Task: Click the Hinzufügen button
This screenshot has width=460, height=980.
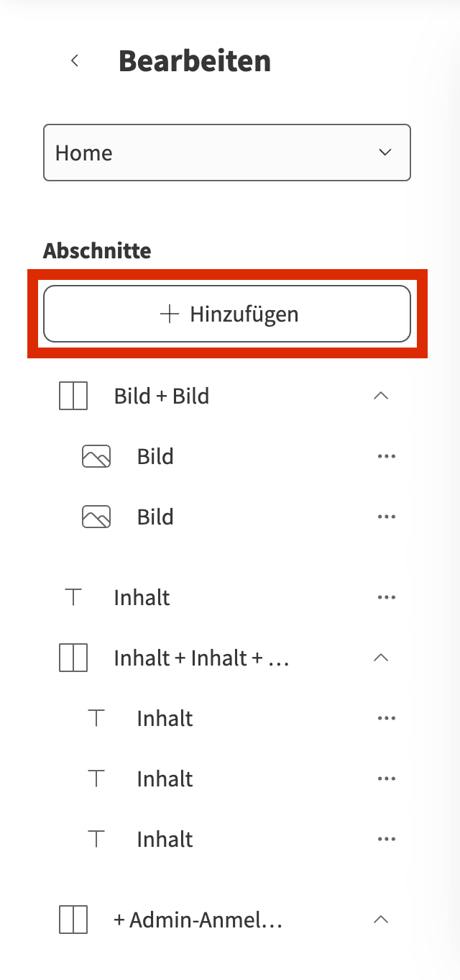Action: click(x=227, y=314)
